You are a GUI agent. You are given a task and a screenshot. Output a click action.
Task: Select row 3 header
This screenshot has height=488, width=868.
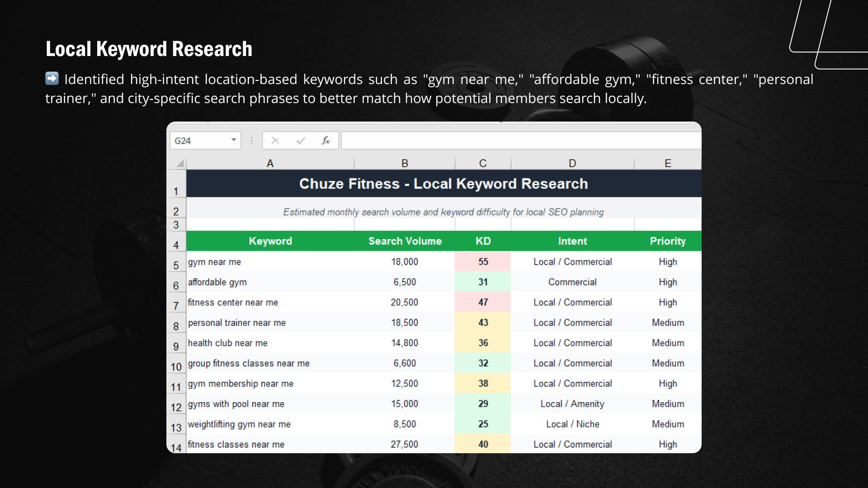pyautogui.click(x=176, y=225)
